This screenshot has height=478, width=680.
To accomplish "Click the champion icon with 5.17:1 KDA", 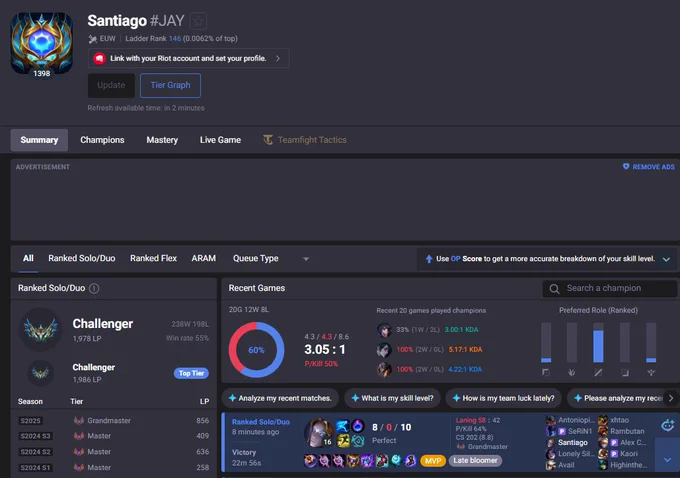I will pos(384,350).
